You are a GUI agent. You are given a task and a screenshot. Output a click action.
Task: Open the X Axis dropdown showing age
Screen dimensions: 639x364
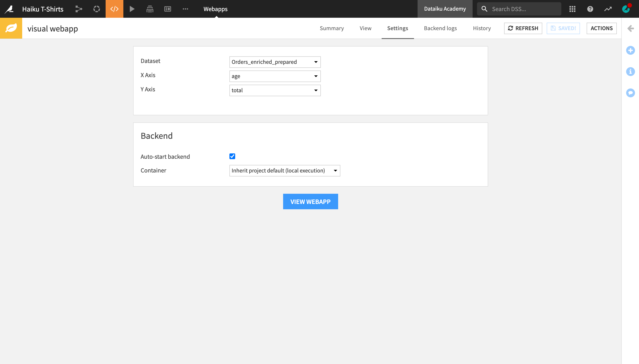274,76
